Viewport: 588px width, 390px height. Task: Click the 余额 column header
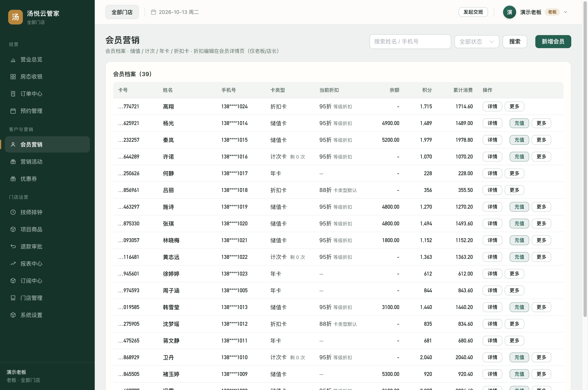tap(394, 90)
